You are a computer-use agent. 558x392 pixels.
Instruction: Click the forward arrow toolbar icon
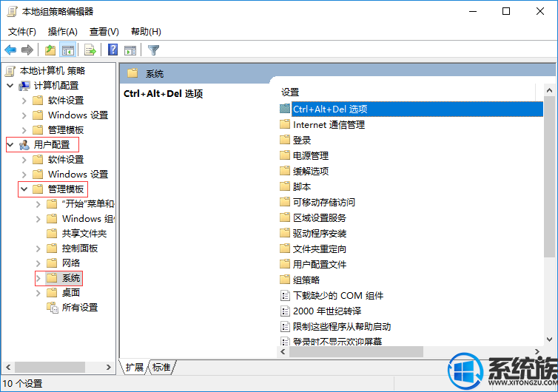27,50
